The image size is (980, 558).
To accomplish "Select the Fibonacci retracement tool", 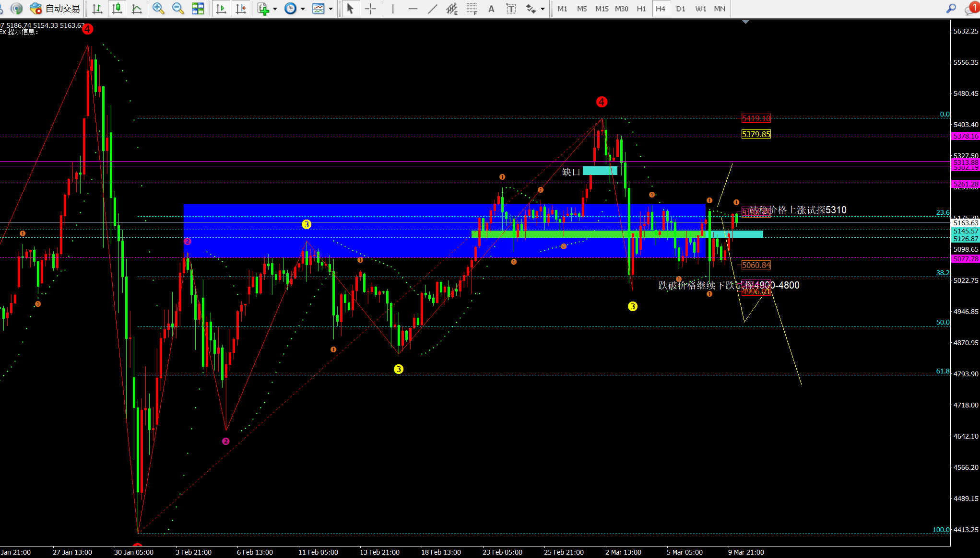I will click(472, 9).
